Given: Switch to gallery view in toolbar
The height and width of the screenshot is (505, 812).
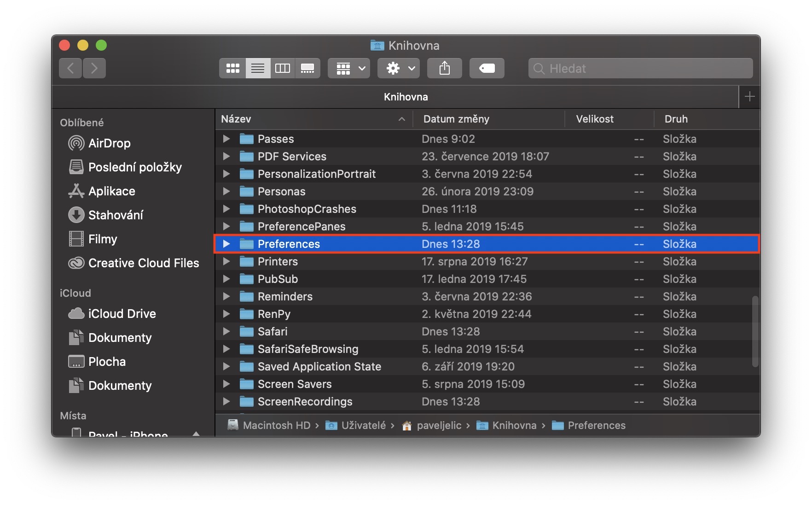Looking at the screenshot, I should click(307, 69).
